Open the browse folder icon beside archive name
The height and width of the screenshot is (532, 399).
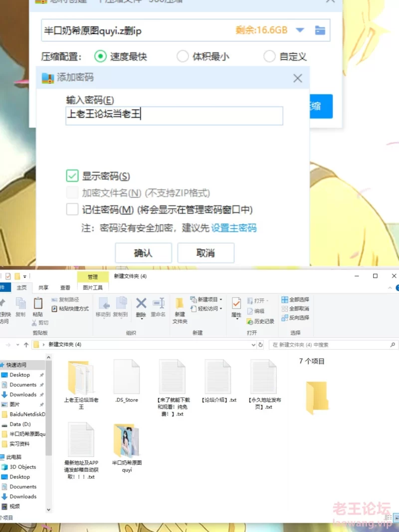coord(320,30)
